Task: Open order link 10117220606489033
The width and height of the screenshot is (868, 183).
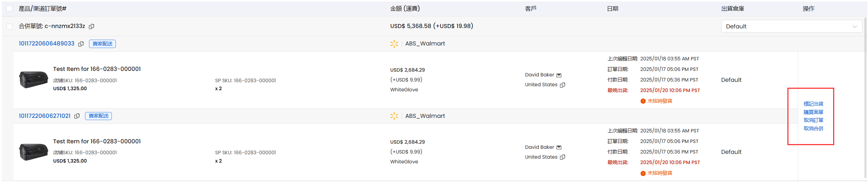Action: point(46,44)
